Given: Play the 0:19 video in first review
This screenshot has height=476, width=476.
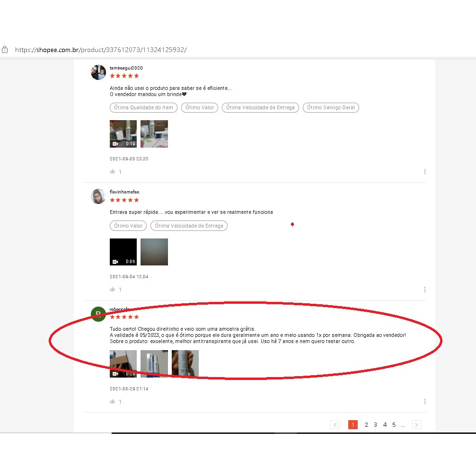Looking at the screenshot, I should (123, 134).
